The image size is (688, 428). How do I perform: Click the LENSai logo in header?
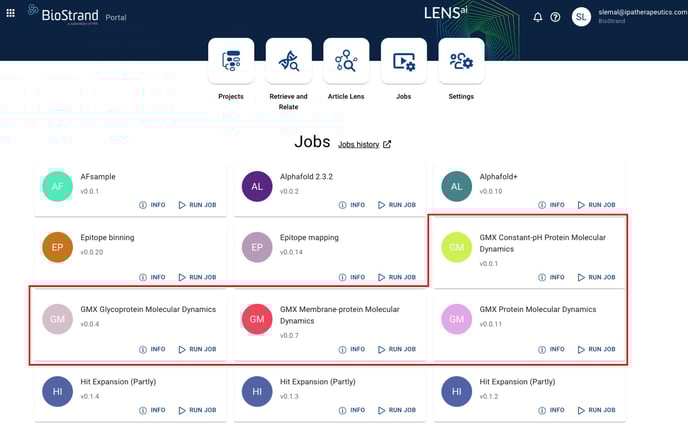tap(445, 13)
